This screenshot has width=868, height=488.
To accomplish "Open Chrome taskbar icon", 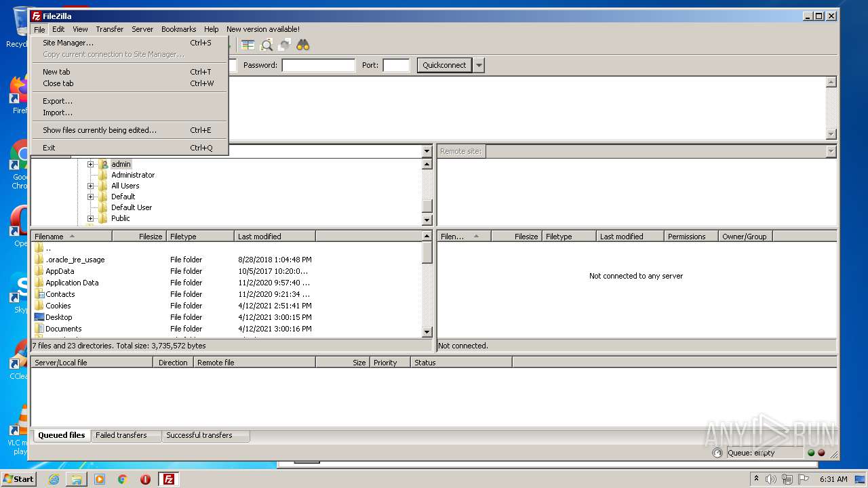I will pos(123,479).
